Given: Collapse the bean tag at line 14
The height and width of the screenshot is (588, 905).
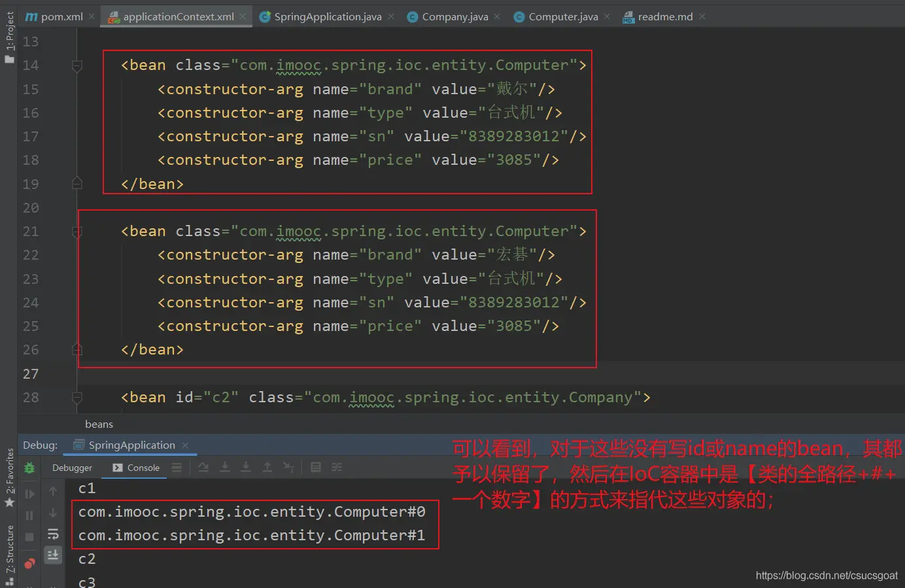Looking at the screenshot, I should 77,65.
